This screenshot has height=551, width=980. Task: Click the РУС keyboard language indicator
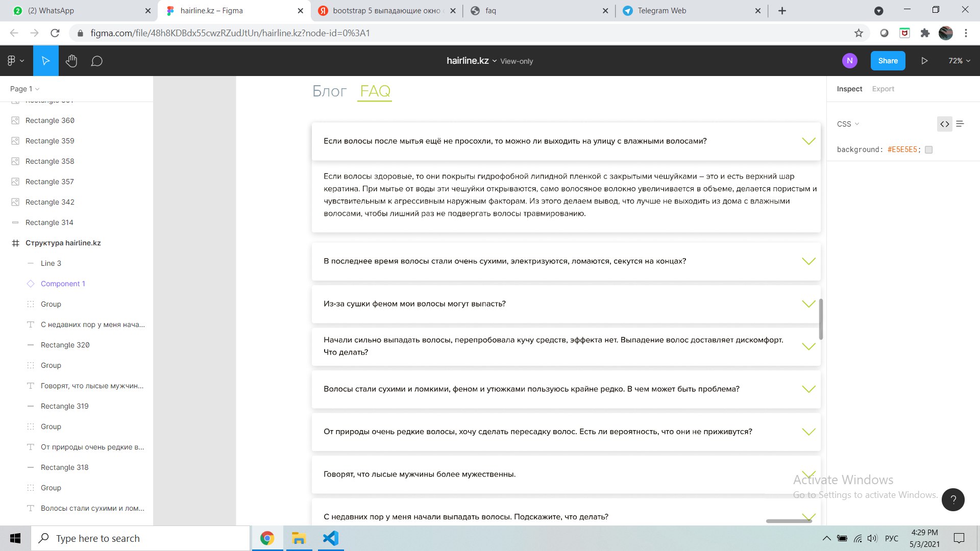891,538
